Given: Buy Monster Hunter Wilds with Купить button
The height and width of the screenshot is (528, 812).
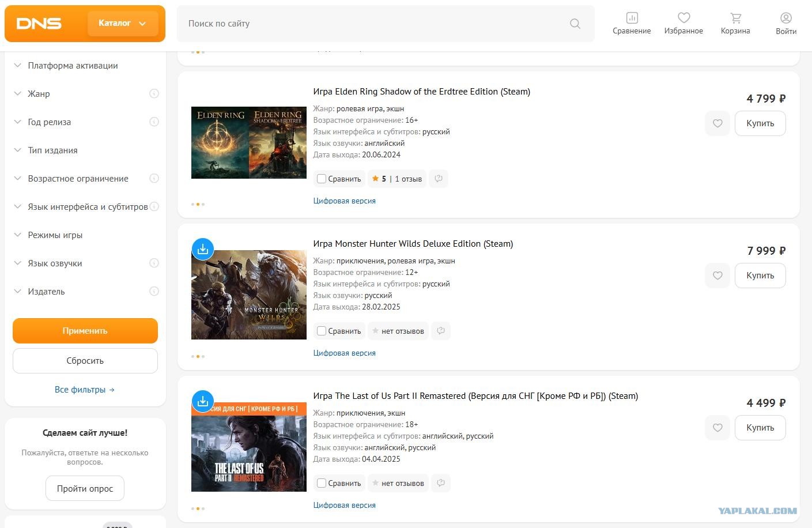Looking at the screenshot, I should [760, 276].
